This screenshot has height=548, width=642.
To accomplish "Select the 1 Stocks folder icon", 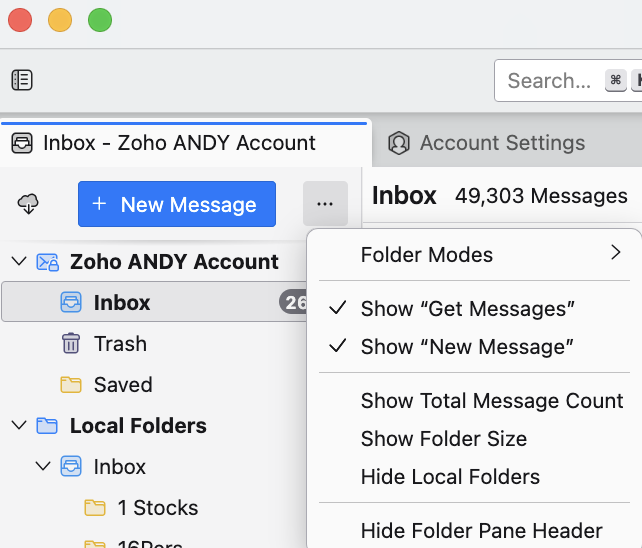I will click(95, 508).
